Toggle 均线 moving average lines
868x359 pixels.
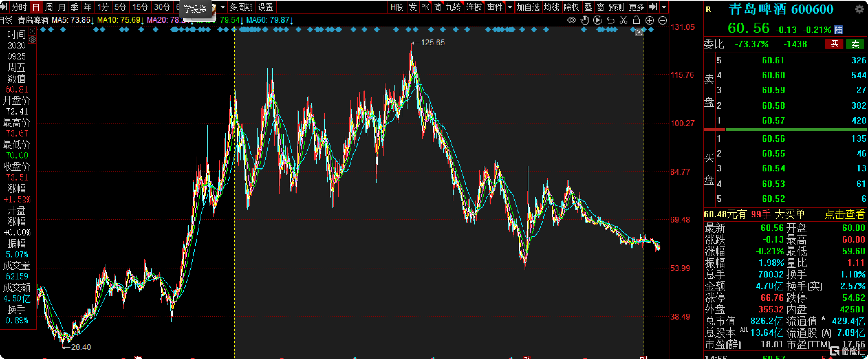point(551,7)
